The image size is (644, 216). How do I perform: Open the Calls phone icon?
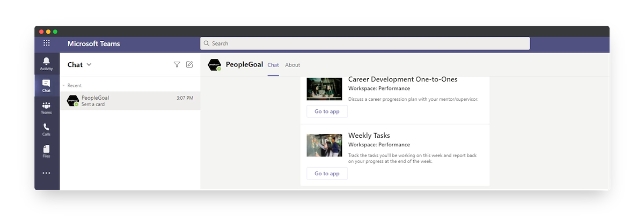[47, 129]
